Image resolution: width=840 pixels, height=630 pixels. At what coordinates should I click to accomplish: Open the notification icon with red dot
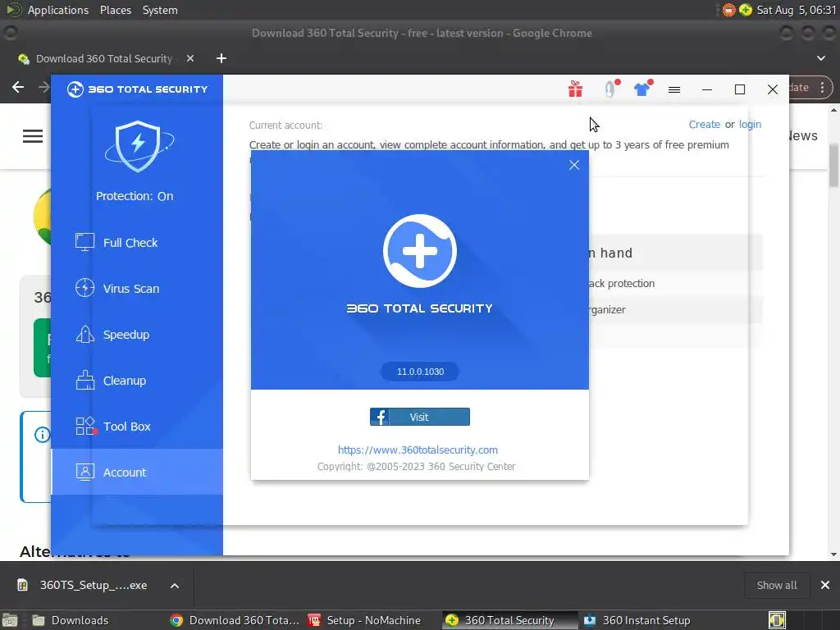[611, 89]
